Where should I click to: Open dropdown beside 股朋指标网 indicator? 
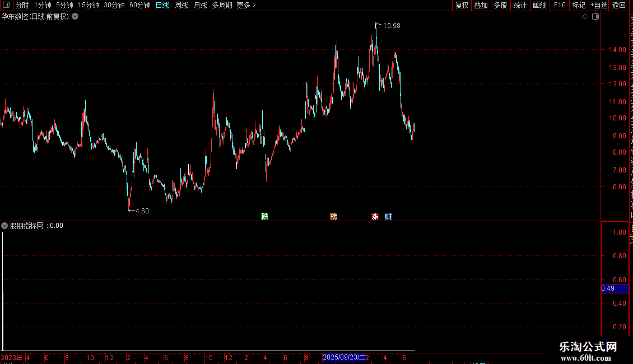(x=4, y=226)
